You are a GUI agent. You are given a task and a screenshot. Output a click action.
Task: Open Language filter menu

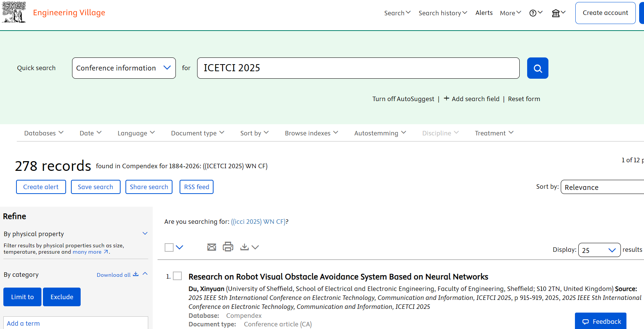[136, 133]
